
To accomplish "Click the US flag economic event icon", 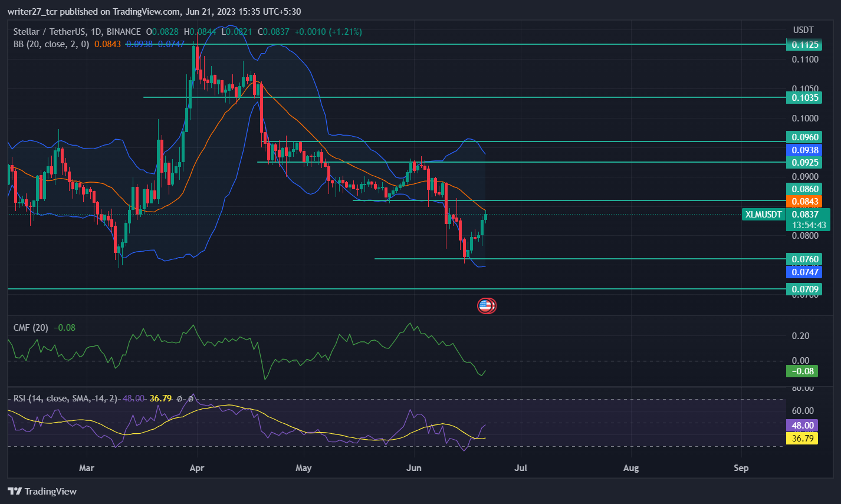I will (485, 305).
